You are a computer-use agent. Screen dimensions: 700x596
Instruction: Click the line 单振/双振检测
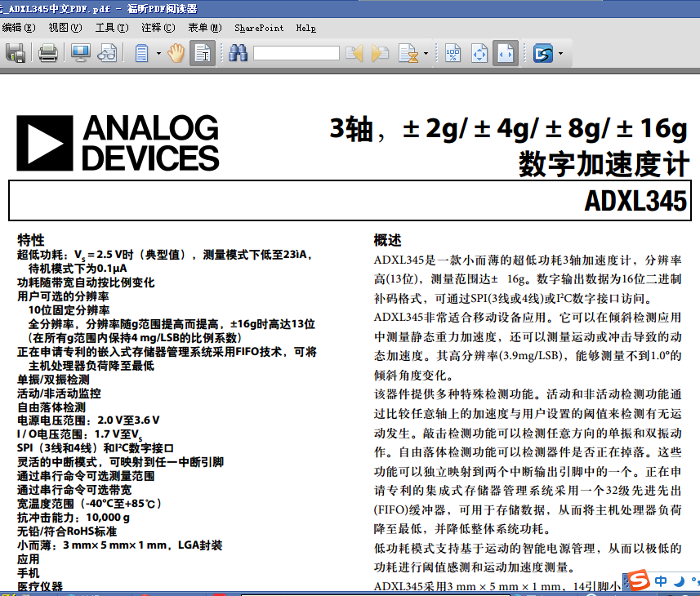coord(53,380)
